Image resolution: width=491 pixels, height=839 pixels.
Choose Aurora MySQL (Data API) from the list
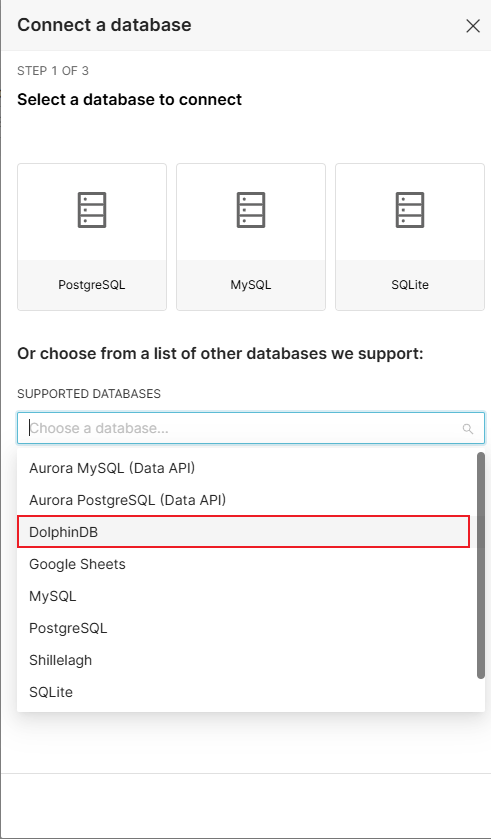pyautogui.click(x=243, y=468)
